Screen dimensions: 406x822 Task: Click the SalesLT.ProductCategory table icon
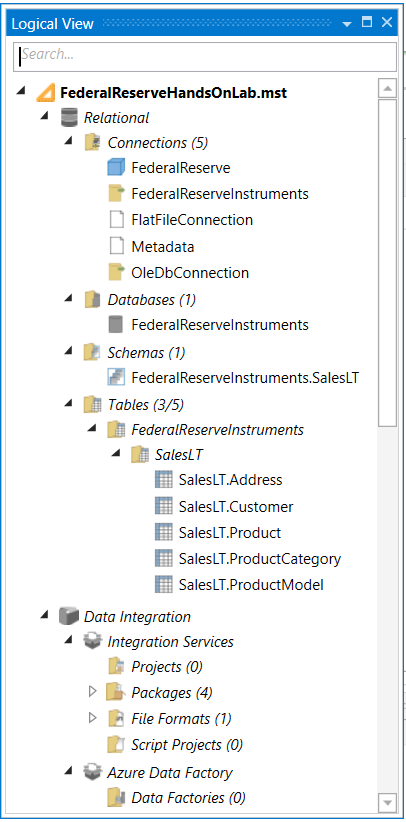click(x=164, y=558)
